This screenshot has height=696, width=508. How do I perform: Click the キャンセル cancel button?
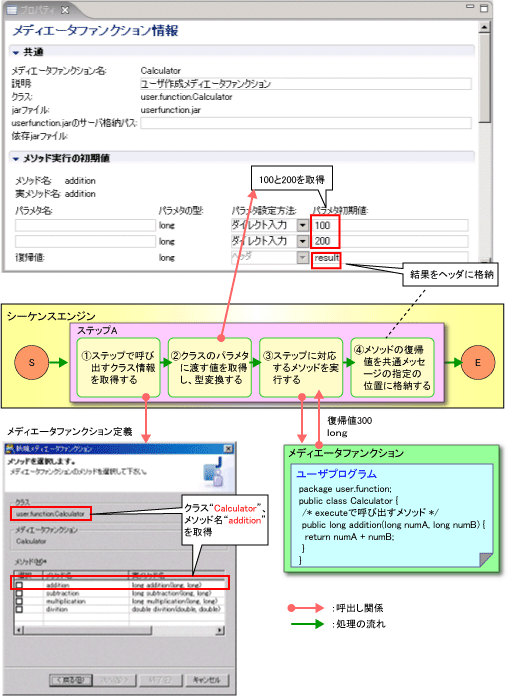207,680
